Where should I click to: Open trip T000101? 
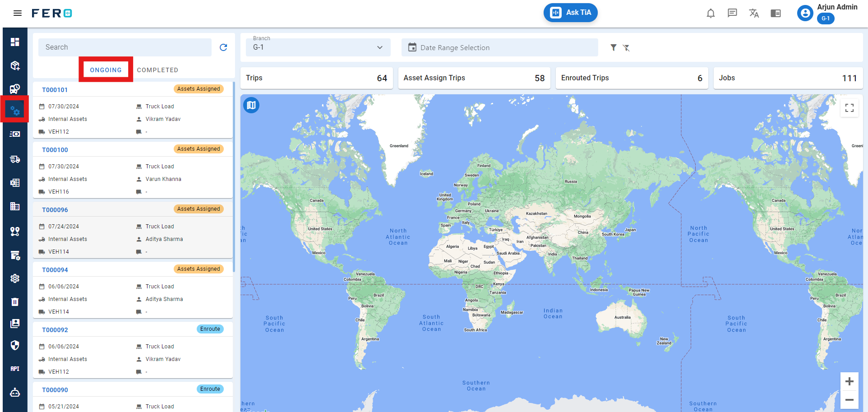click(x=55, y=90)
